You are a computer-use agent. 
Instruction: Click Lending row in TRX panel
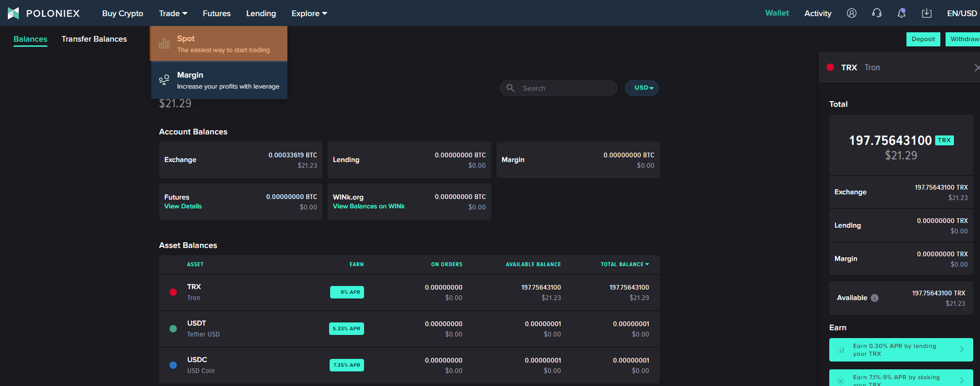pos(901,226)
